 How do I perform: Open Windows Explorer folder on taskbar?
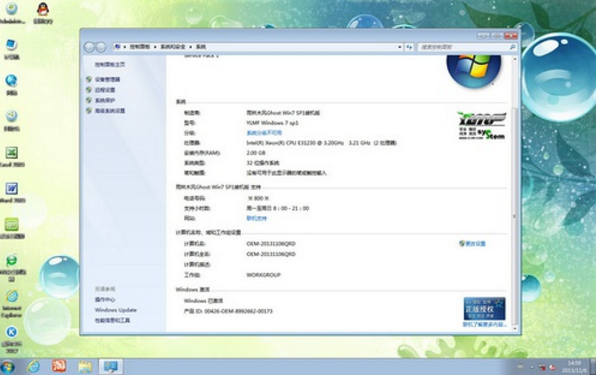pos(85,367)
